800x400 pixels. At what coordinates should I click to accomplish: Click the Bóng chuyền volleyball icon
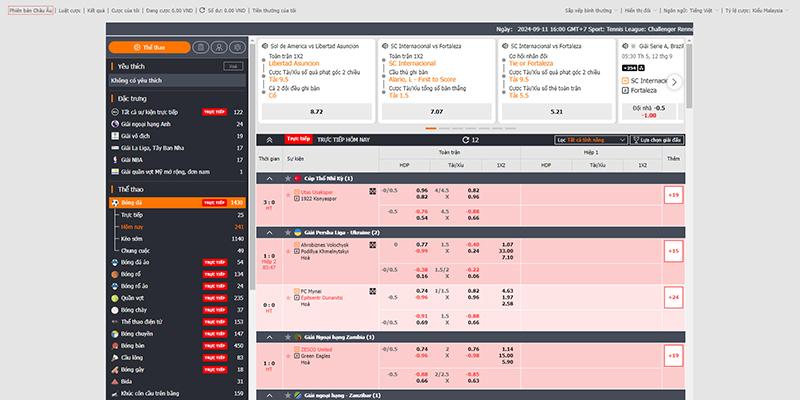click(x=115, y=334)
